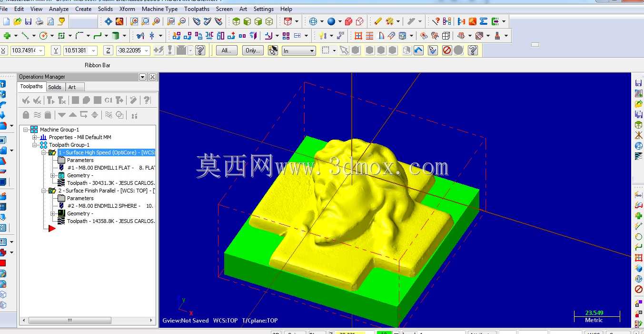Open the 'In' selection mode dropdown
This screenshot has width=644, height=334.
click(312, 51)
